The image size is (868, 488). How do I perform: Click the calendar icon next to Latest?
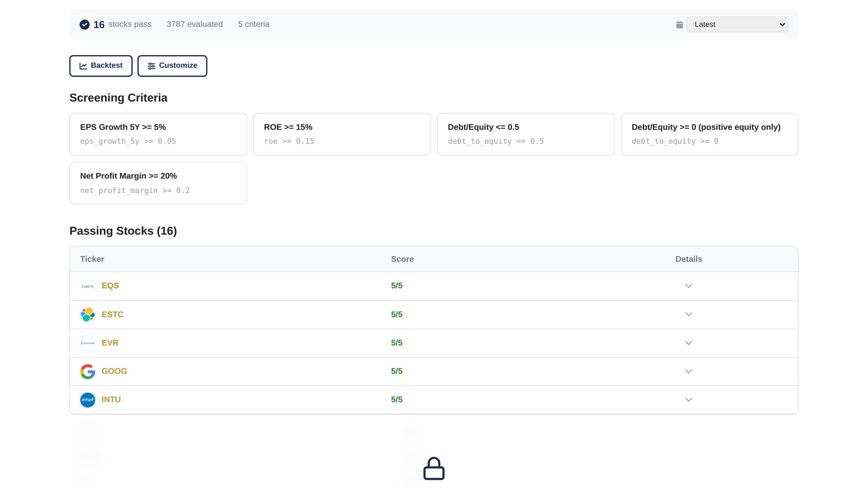point(680,25)
